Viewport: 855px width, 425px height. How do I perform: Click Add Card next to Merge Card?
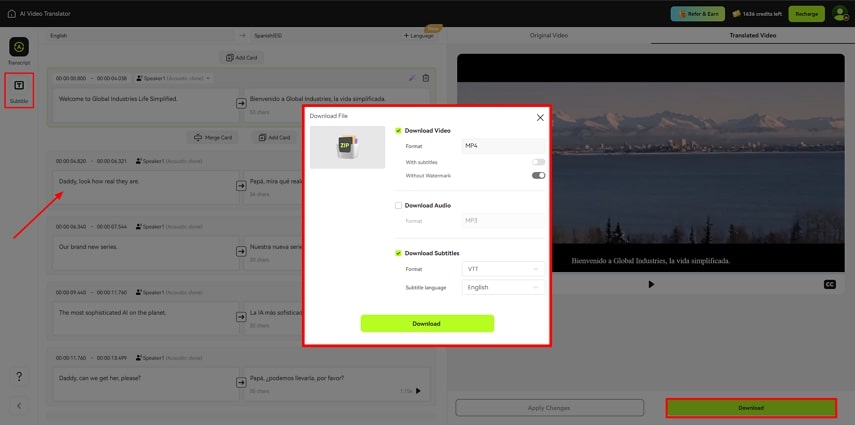click(x=274, y=137)
